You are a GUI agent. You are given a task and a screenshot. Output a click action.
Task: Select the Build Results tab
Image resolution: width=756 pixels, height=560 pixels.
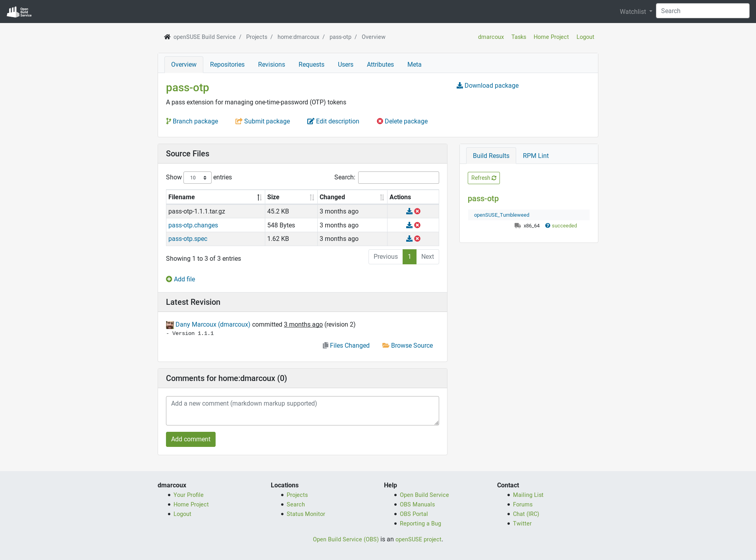click(x=491, y=156)
